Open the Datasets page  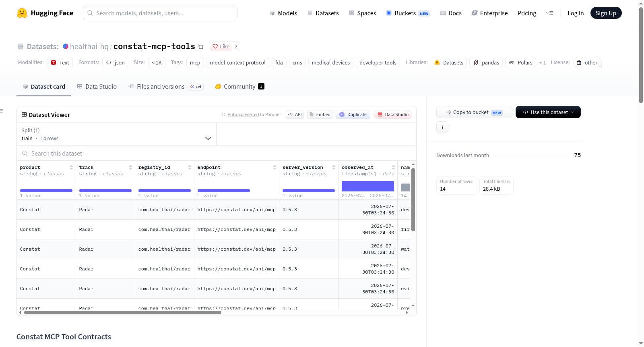coord(323,13)
